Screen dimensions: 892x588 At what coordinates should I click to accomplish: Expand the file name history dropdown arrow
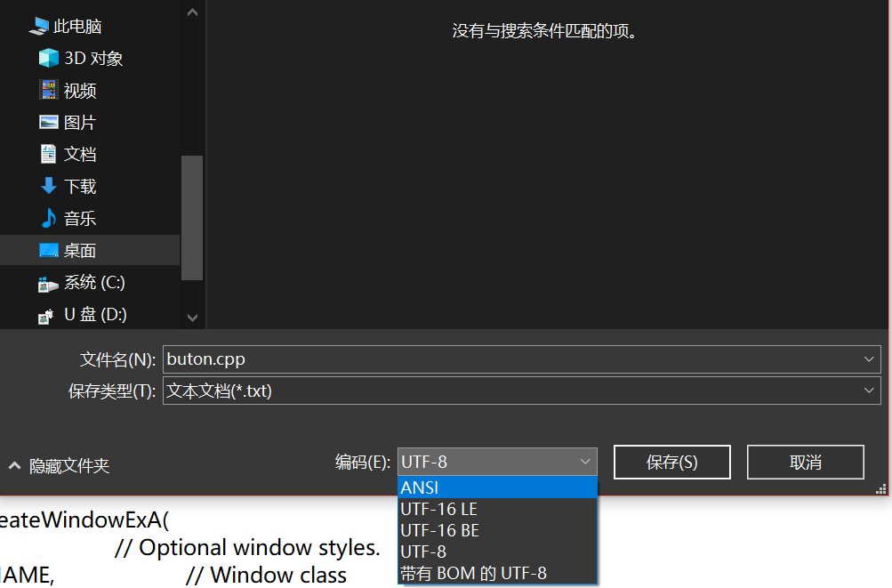(869, 359)
